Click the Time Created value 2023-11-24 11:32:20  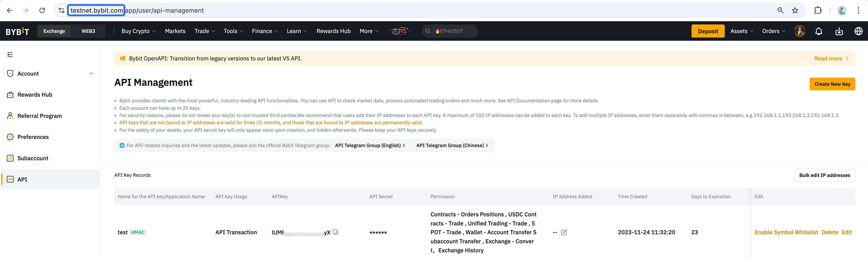(646, 232)
